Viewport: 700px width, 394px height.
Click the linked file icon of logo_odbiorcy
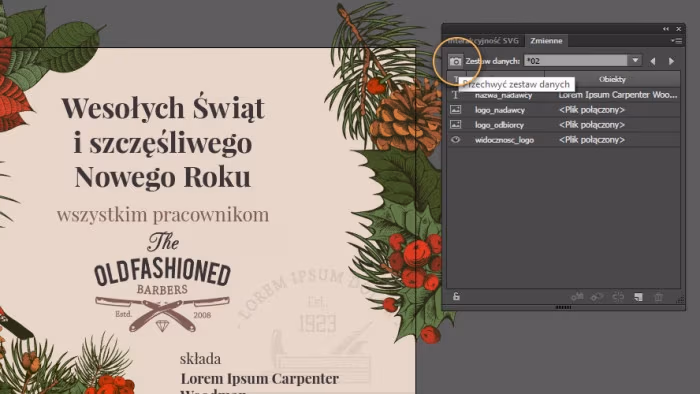pyautogui.click(x=455, y=124)
